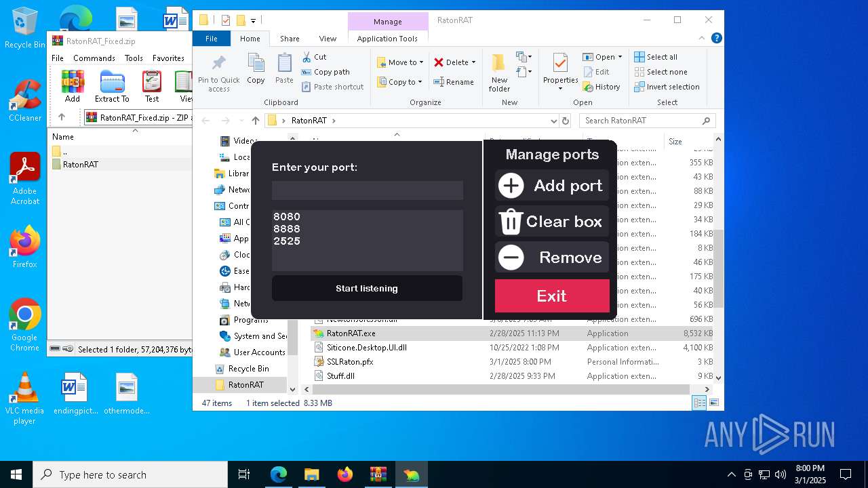Open VLC media player desktop shortcut

click(25, 399)
